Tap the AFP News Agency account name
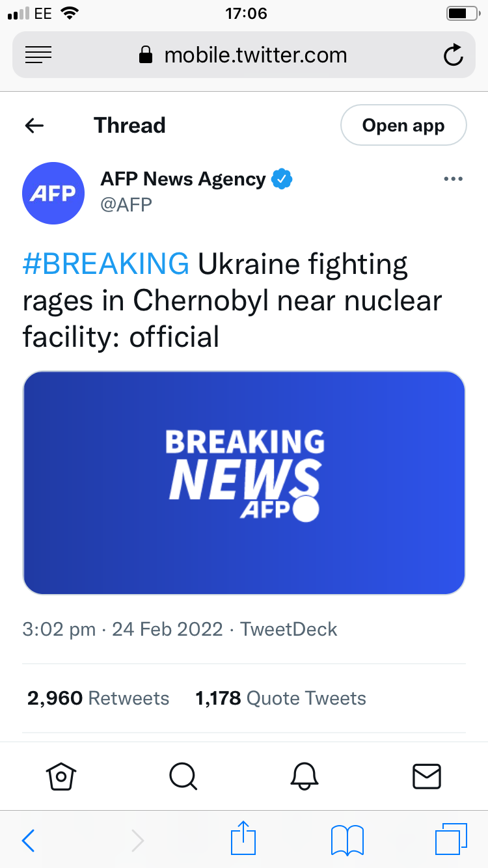488x868 pixels. (183, 179)
